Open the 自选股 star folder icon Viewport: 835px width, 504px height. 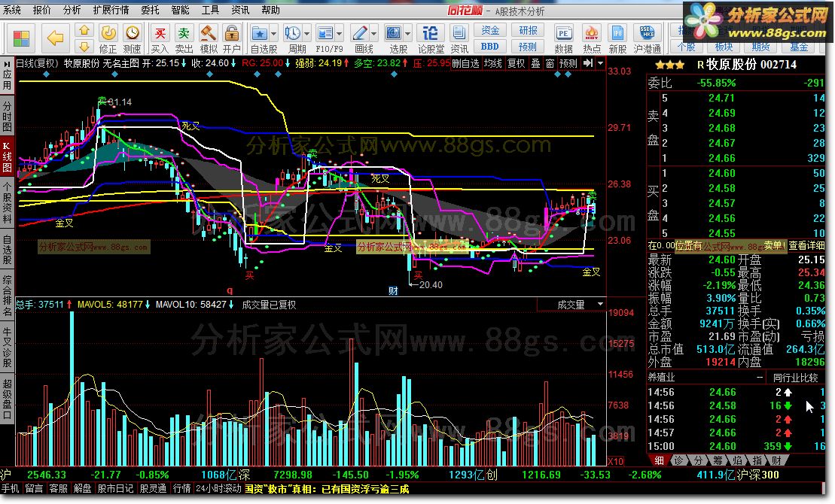click(259, 34)
